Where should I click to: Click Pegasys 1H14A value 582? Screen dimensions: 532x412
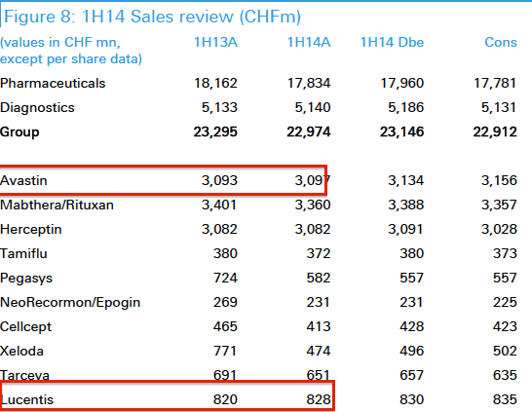[x=319, y=278]
